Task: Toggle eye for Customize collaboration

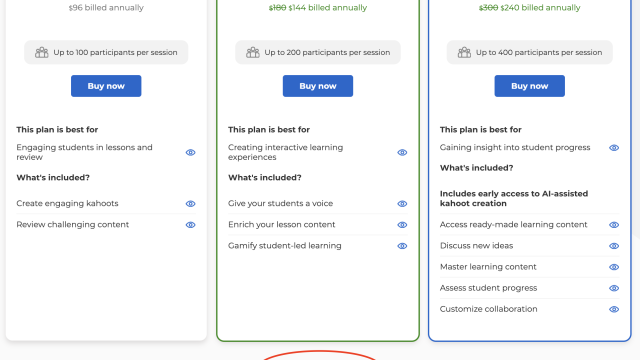Action: [614, 309]
